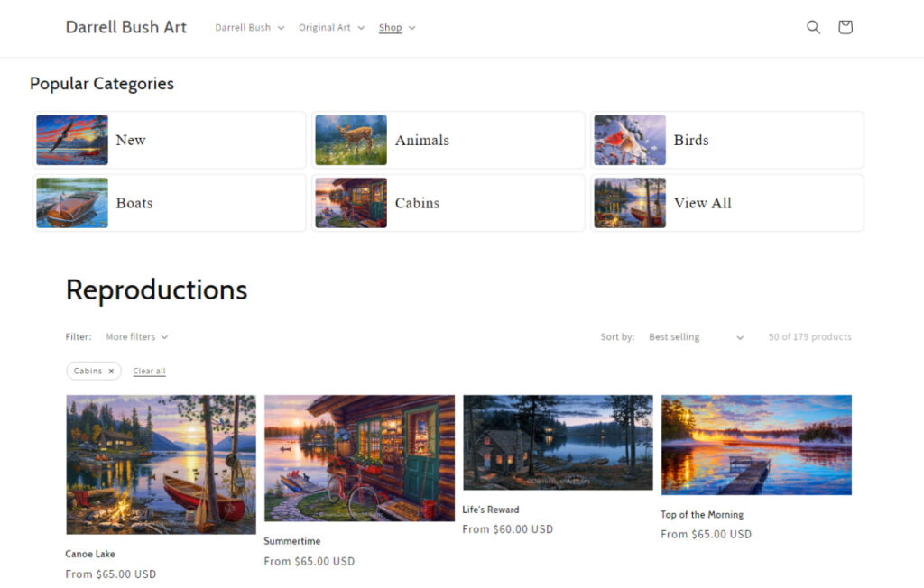This screenshot has height=588, width=924.
Task: Select the New category card
Action: click(x=170, y=140)
